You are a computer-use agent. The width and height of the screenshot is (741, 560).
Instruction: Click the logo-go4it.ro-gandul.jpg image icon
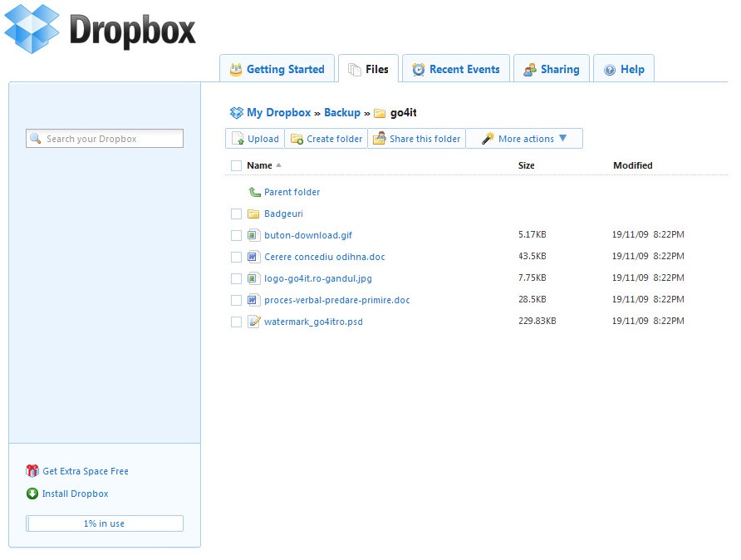(x=253, y=278)
